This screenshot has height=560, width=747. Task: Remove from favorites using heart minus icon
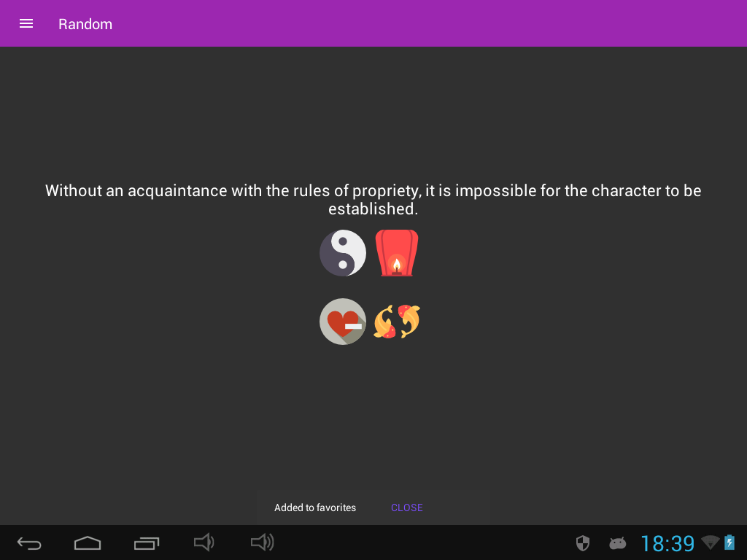click(x=343, y=322)
